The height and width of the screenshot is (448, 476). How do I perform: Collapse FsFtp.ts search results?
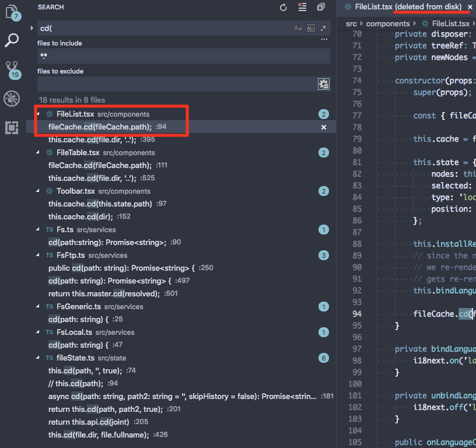point(38,255)
